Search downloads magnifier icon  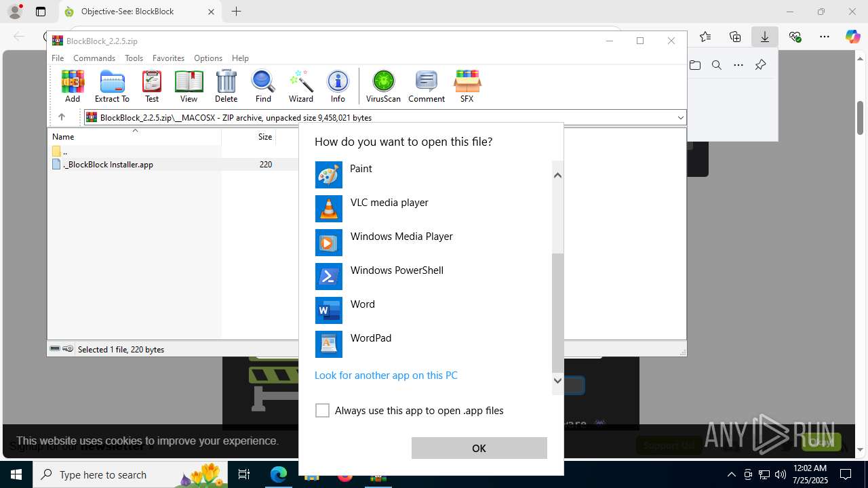(x=717, y=65)
